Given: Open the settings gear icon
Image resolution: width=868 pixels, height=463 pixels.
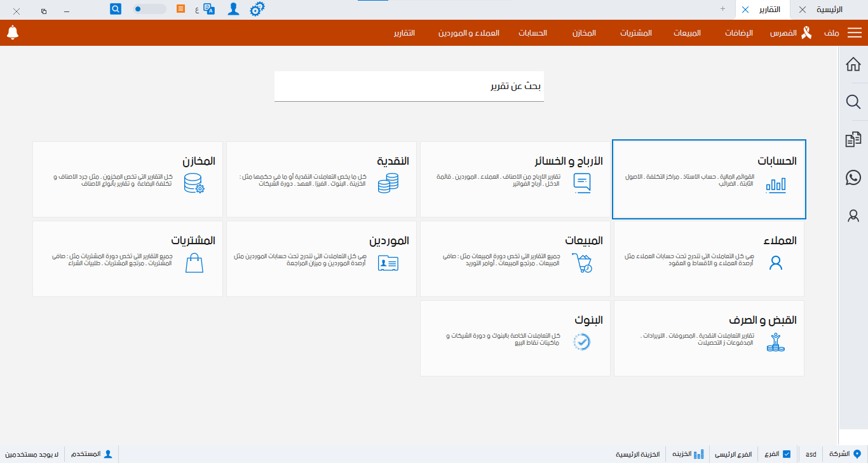Looking at the screenshot, I should (257, 9).
